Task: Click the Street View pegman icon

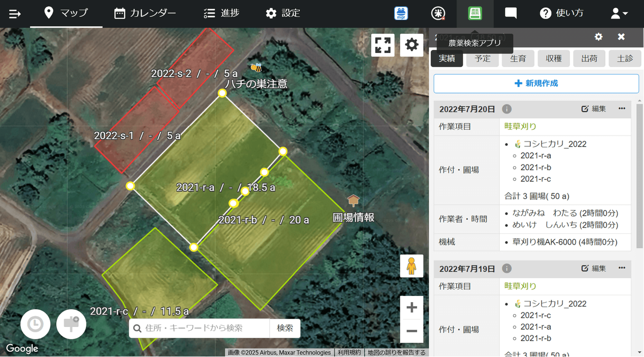Action: pos(412,266)
